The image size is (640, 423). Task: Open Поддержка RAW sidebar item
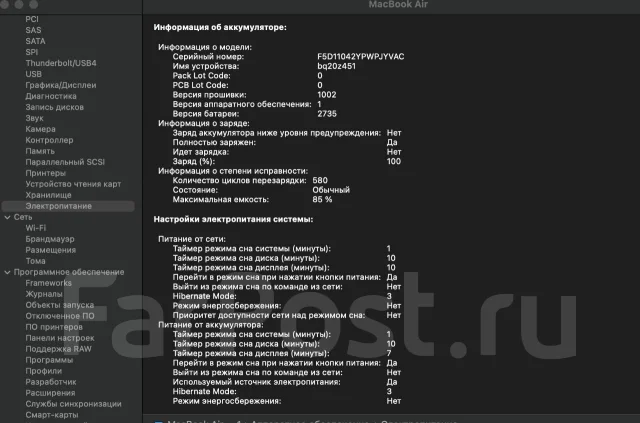(x=58, y=350)
